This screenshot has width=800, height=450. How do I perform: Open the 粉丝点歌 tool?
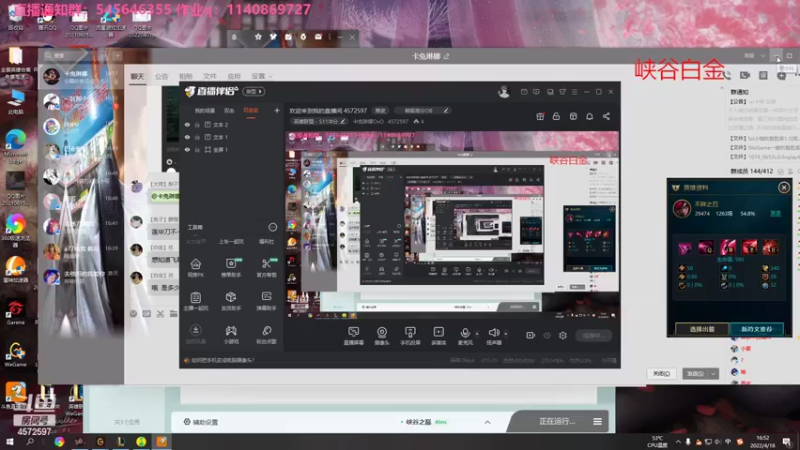[x=266, y=334]
